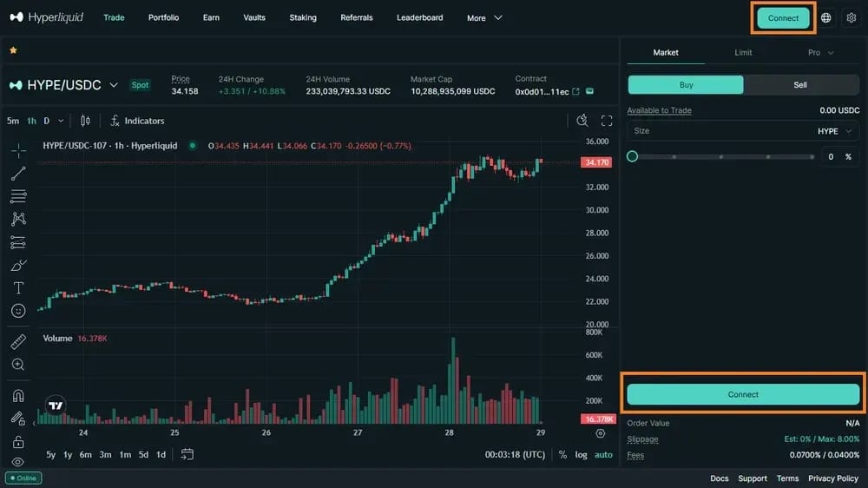868x488 pixels.
Task: Click the candlestick chart style icon
Action: pos(85,121)
